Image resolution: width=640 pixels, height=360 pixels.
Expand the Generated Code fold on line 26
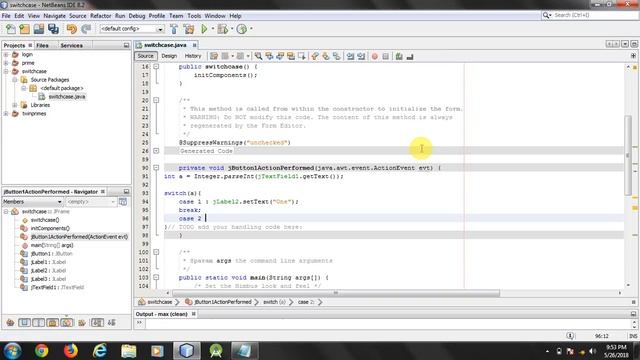(156, 151)
